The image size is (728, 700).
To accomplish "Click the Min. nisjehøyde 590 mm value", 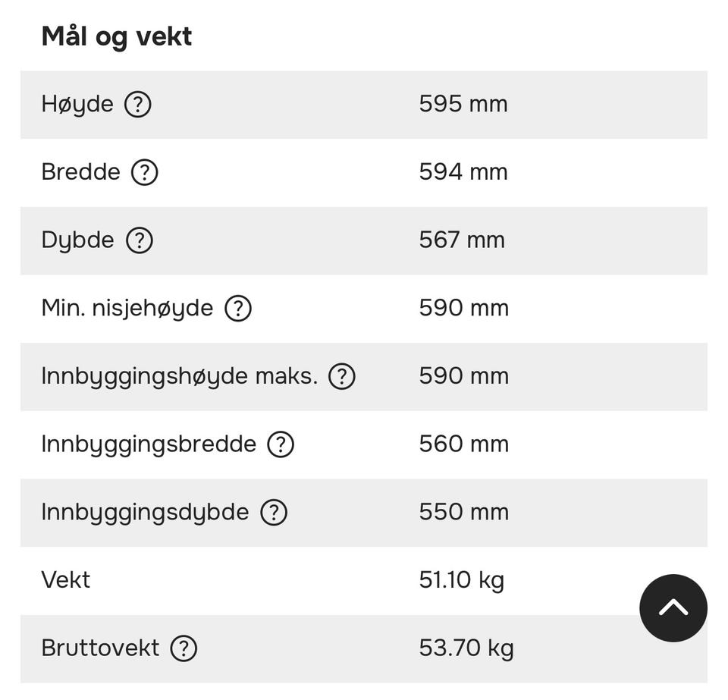I will click(x=464, y=308).
